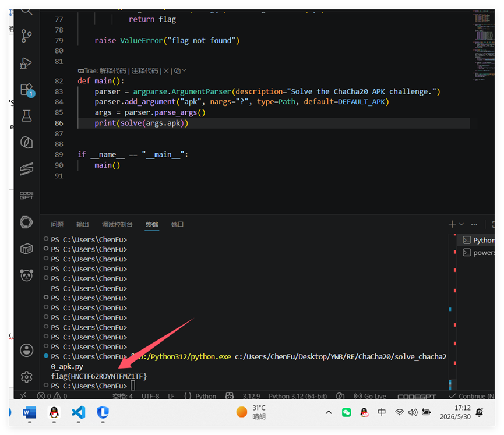
Task: Show hidden tray icons chevron
Action: [x=329, y=412]
